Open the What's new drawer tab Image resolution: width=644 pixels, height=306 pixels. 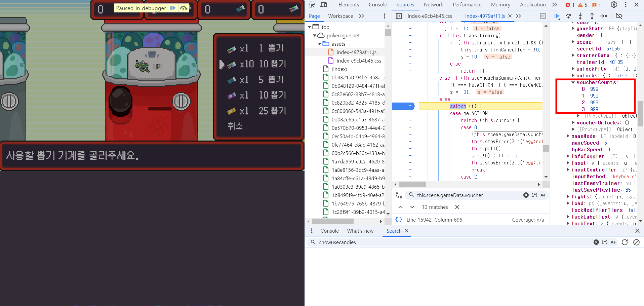pos(360,231)
